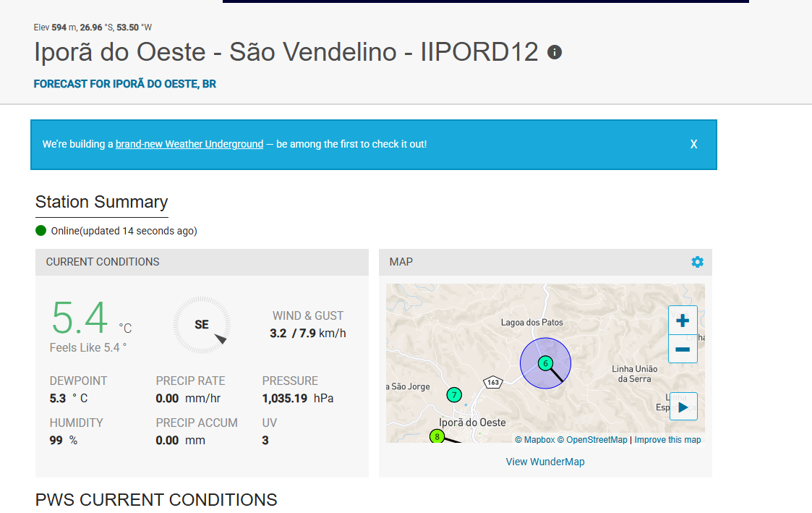Click the station info icon beside IIPORD12
This screenshot has height=513, width=812.
pos(555,52)
